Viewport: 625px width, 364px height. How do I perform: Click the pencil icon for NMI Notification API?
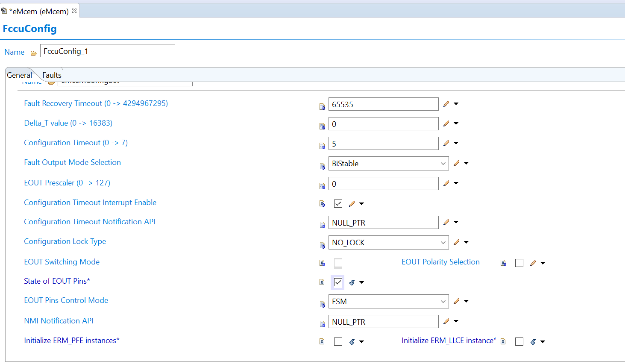coord(446,321)
